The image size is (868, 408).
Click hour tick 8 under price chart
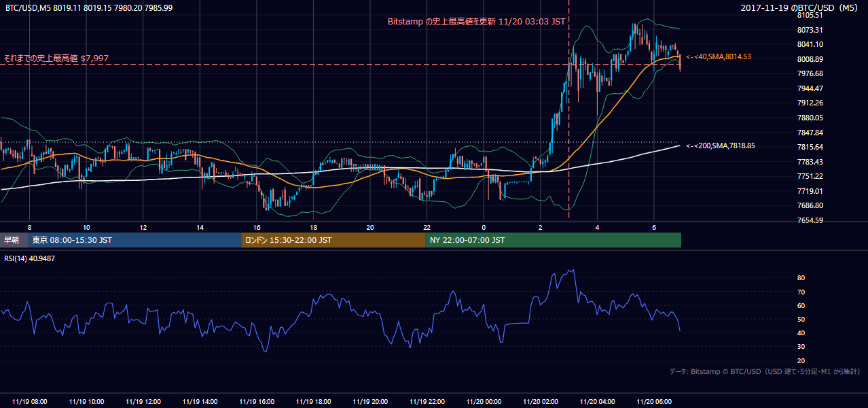pyautogui.click(x=29, y=226)
